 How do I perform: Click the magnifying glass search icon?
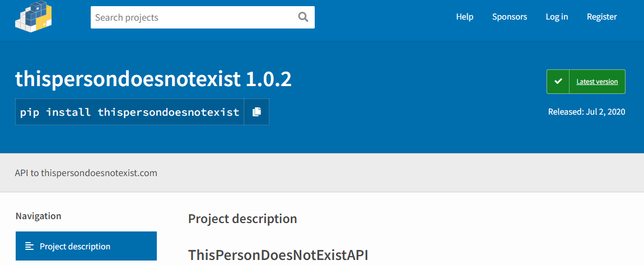pos(303,17)
